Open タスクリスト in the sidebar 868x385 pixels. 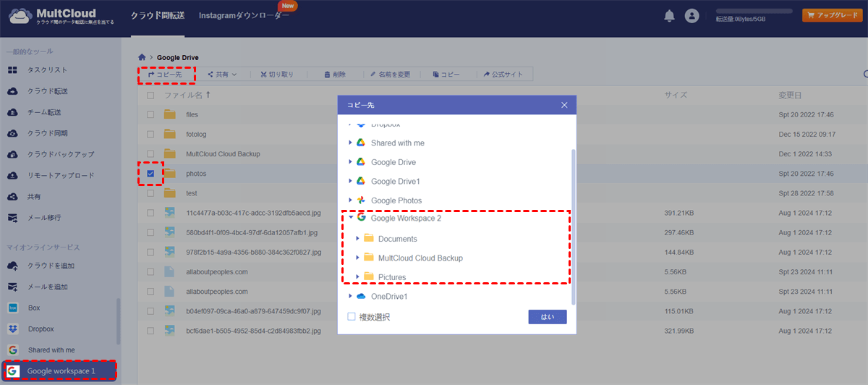coord(48,70)
